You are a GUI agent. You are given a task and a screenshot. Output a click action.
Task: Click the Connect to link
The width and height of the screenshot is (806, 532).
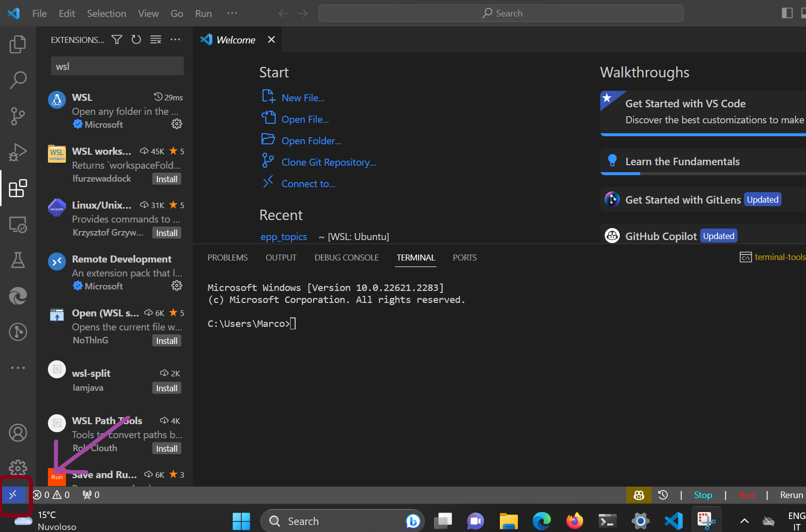(308, 184)
